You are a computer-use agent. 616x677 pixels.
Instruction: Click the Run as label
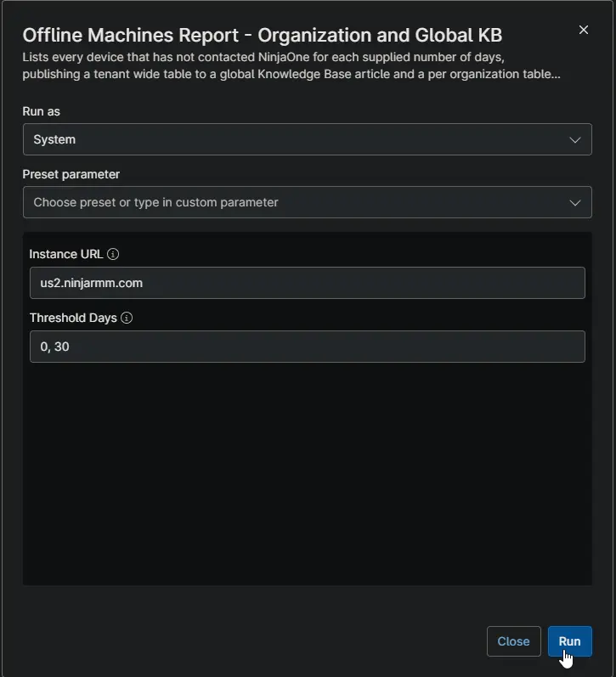pos(41,111)
